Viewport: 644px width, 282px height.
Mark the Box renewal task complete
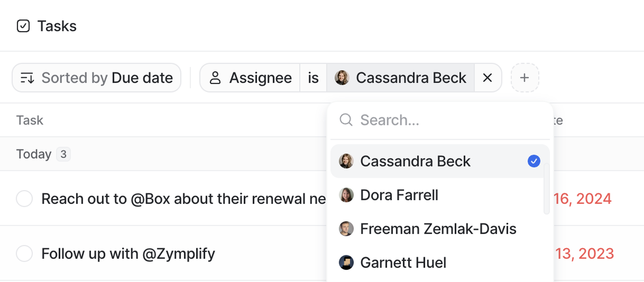pyautogui.click(x=24, y=199)
